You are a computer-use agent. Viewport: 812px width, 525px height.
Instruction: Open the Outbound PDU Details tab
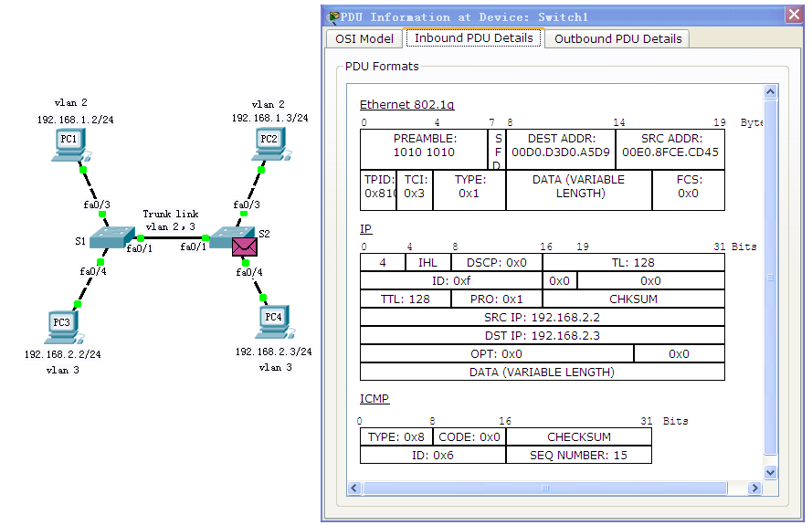pos(617,39)
